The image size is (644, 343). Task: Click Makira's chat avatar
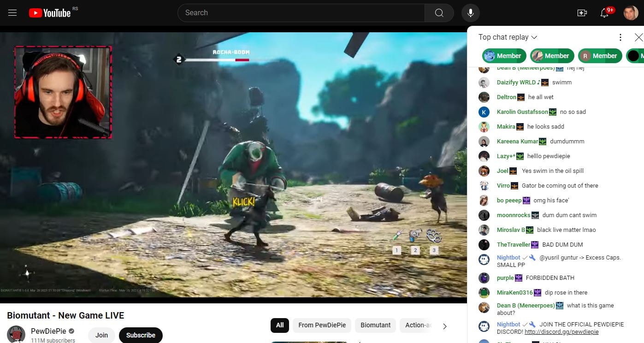click(x=484, y=127)
